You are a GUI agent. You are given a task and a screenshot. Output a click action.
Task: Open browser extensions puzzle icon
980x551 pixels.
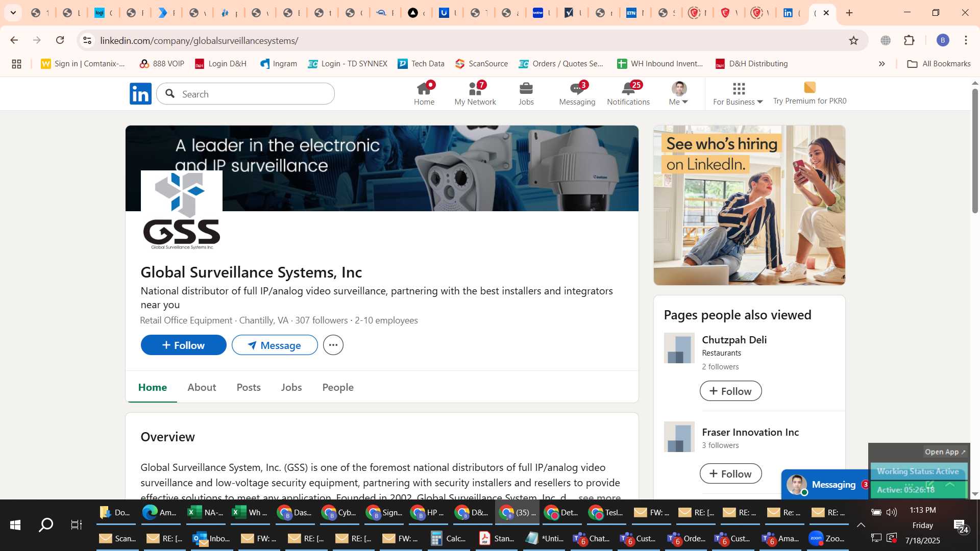tap(909, 40)
